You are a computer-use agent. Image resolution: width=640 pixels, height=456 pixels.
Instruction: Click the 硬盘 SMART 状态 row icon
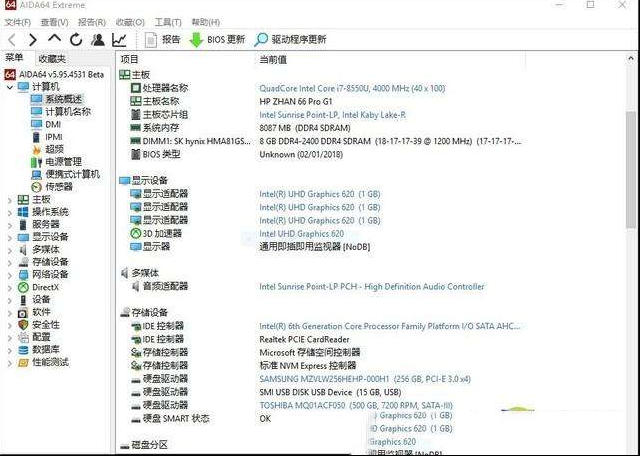pyautogui.click(x=136, y=420)
